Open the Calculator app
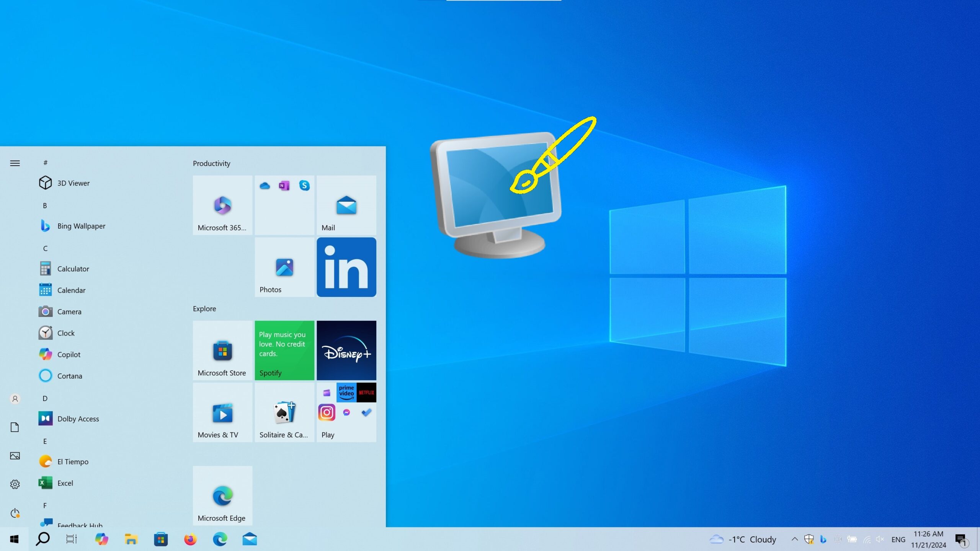This screenshot has width=980, height=551. 73,269
